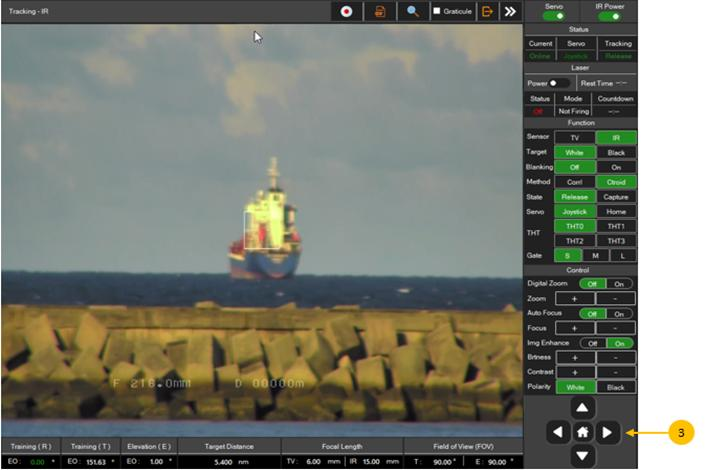Increase Zoom with the plus button
This screenshot has width=705, height=470.
(575, 299)
